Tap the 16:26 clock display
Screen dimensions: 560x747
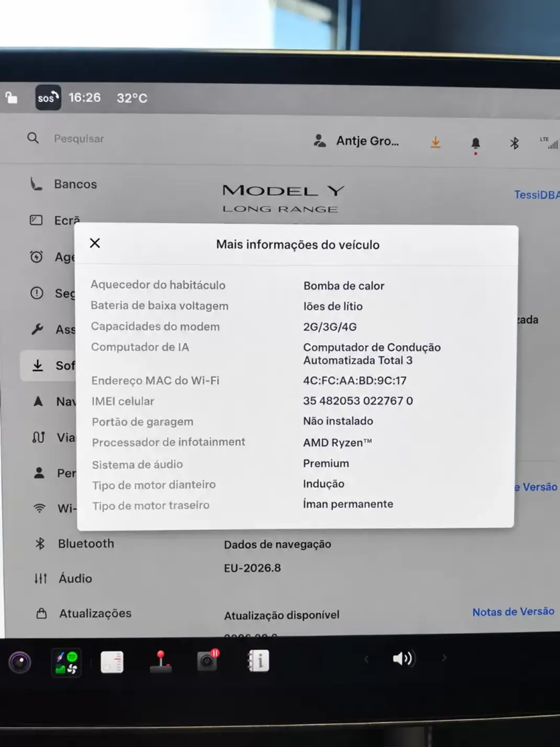click(85, 97)
